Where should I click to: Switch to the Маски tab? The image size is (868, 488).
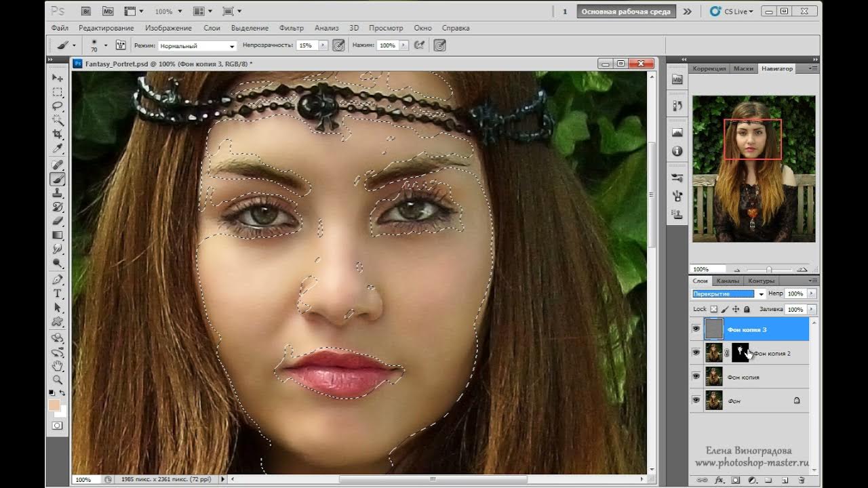[743, 68]
